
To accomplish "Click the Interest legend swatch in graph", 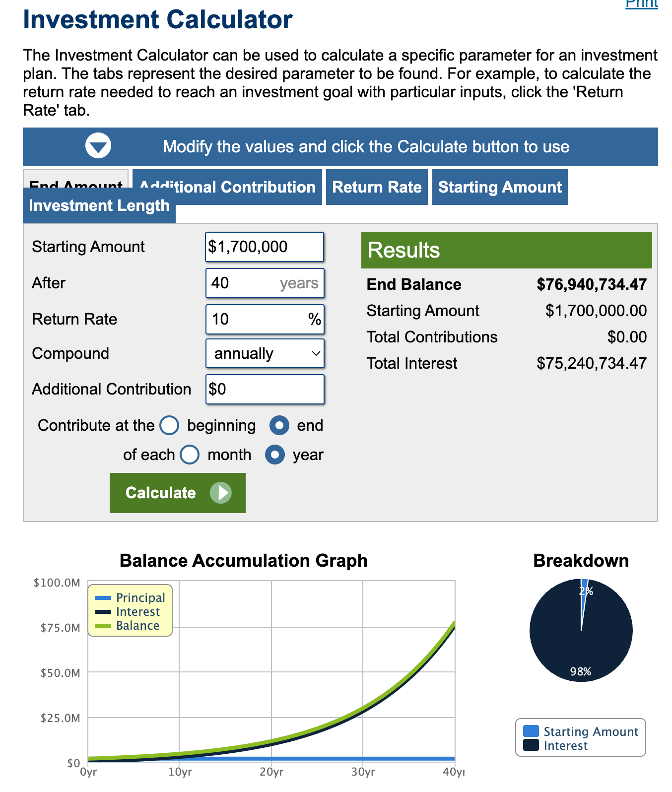I will 103,612.
